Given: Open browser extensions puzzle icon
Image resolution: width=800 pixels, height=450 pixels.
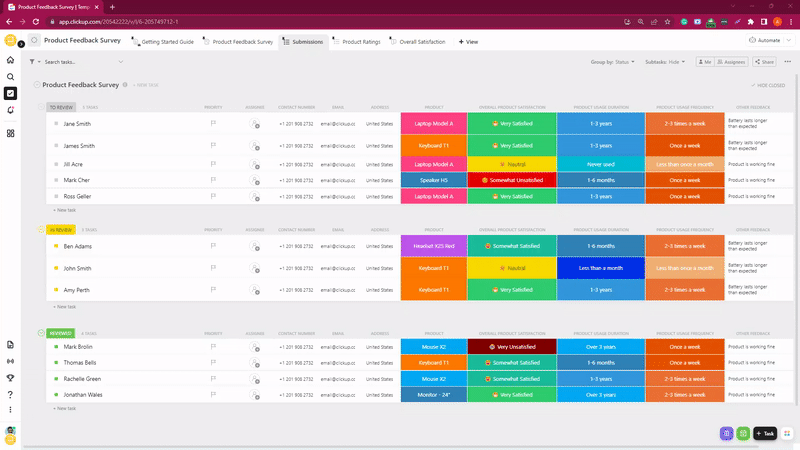Looking at the screenshot, I should point(751,21).
